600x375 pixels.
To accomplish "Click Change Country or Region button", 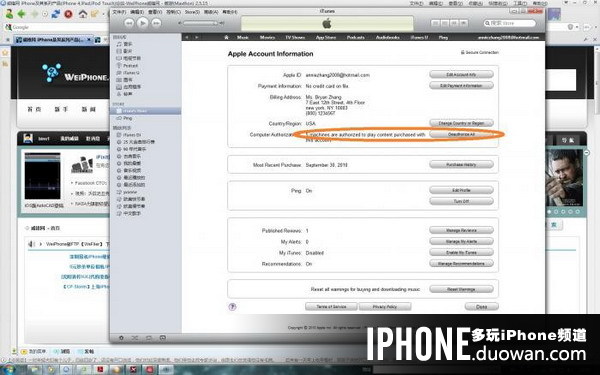I will [461, 123].
